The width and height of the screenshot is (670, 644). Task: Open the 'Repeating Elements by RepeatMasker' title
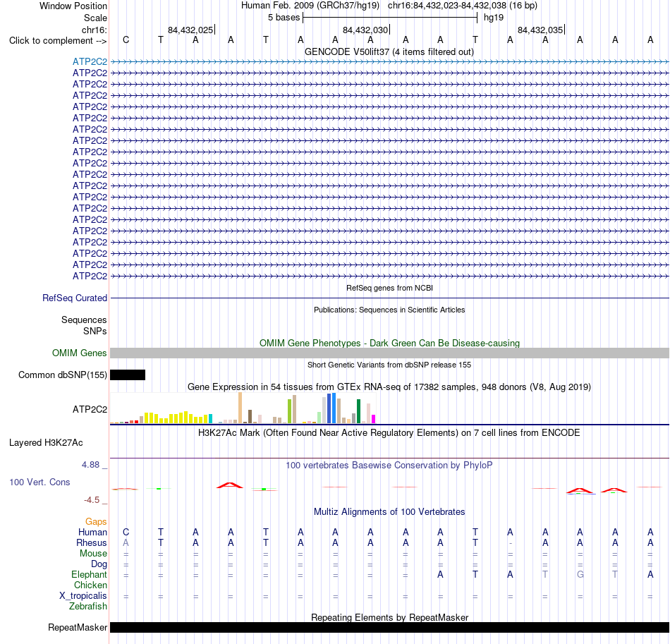389,617
